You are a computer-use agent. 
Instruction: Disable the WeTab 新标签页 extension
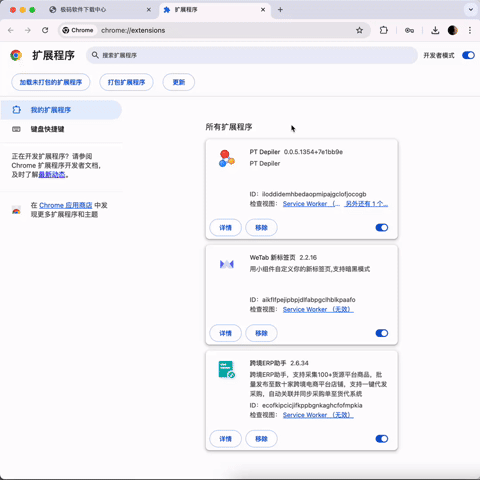tap(382, 333)
